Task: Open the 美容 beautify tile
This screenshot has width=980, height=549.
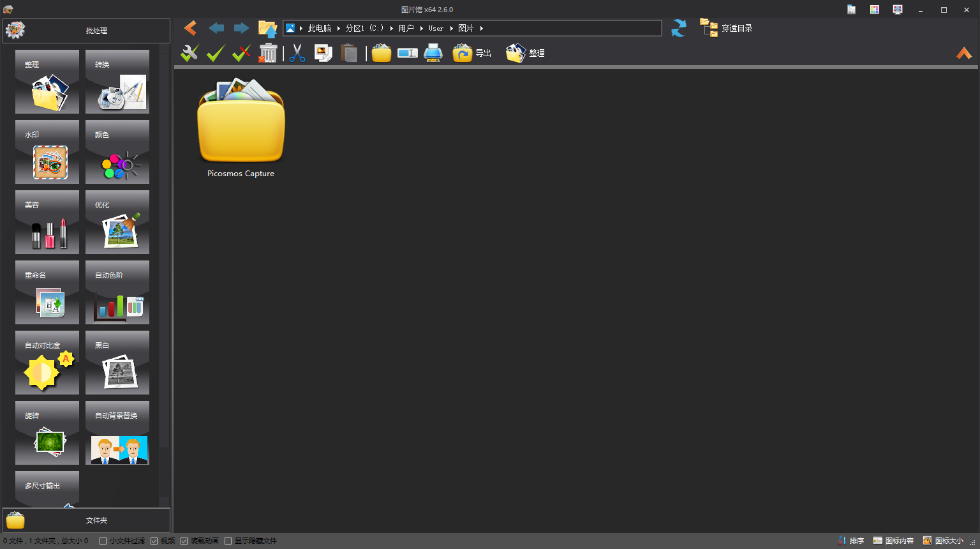Action: (x=47, y=222)
